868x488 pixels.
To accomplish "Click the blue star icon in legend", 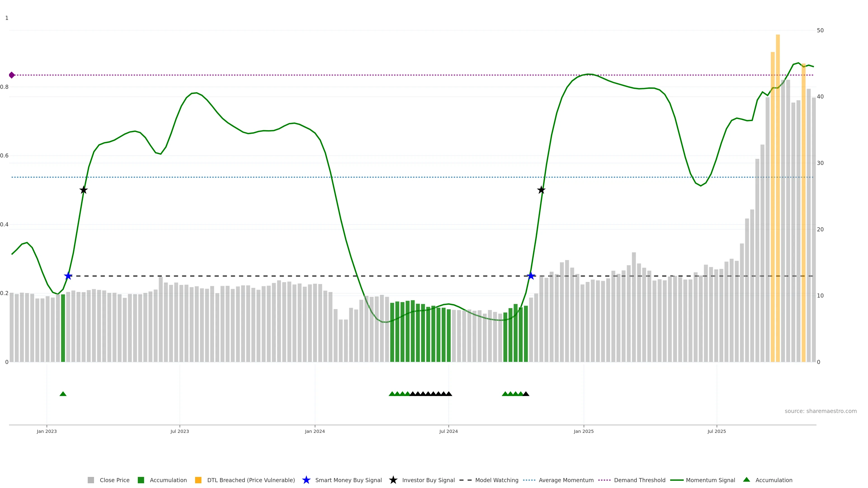I will pos(306,480).
